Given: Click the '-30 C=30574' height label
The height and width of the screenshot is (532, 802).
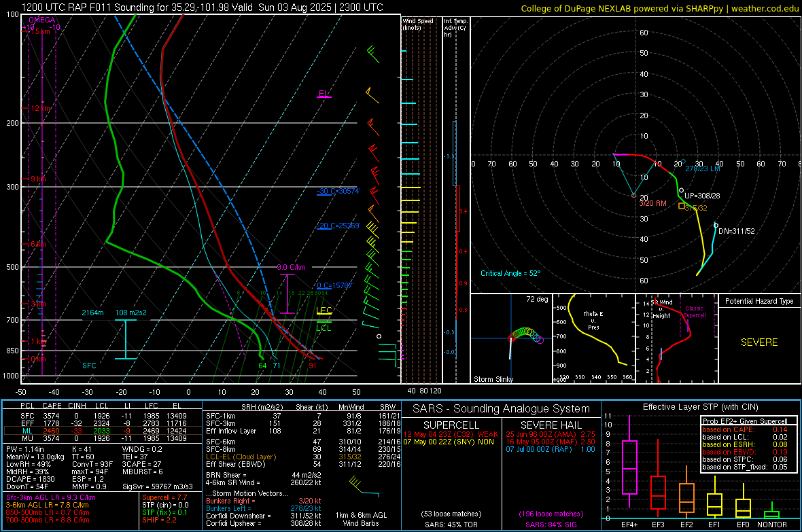Looking at the screenshot, I should [x=338, y=192].
